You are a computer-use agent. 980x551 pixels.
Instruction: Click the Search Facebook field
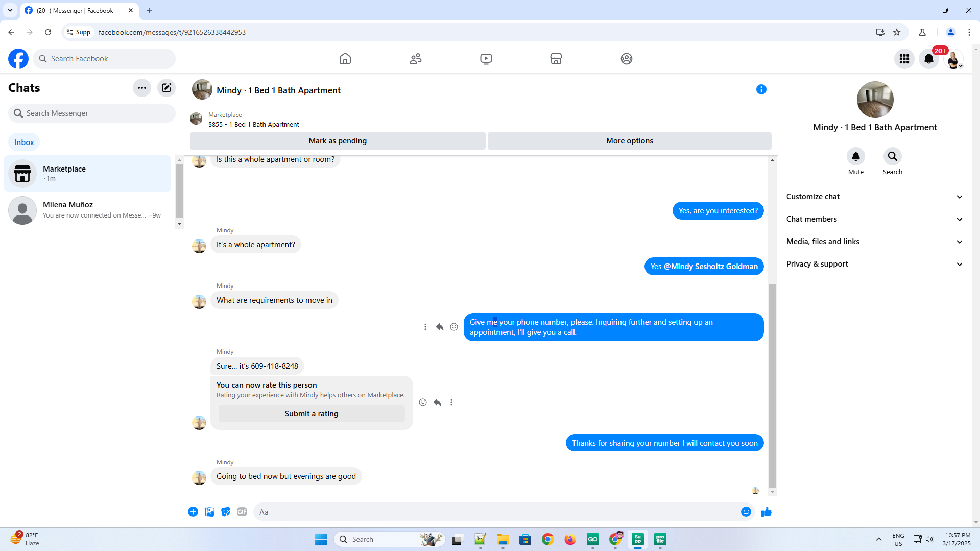coord(104,59)
